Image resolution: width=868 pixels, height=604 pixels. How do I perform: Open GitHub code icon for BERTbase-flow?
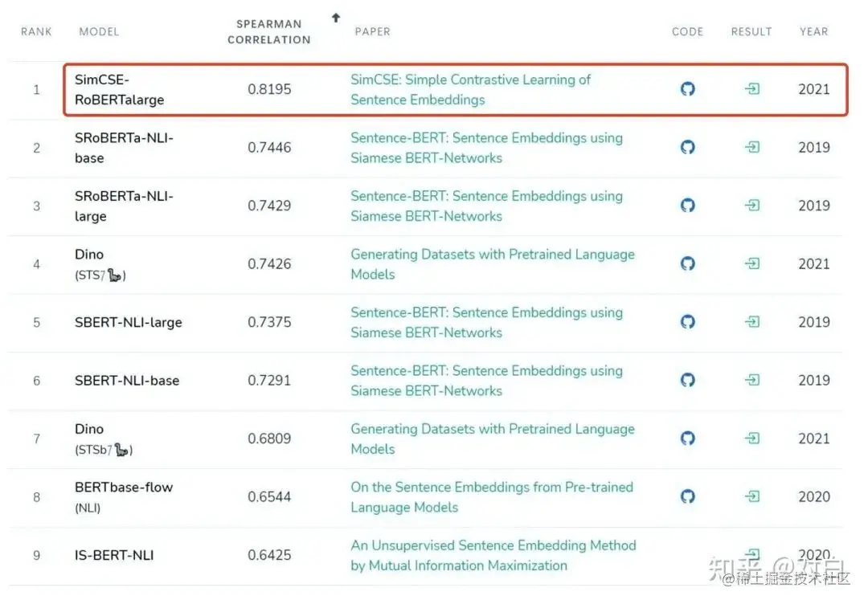click(687, 496)
